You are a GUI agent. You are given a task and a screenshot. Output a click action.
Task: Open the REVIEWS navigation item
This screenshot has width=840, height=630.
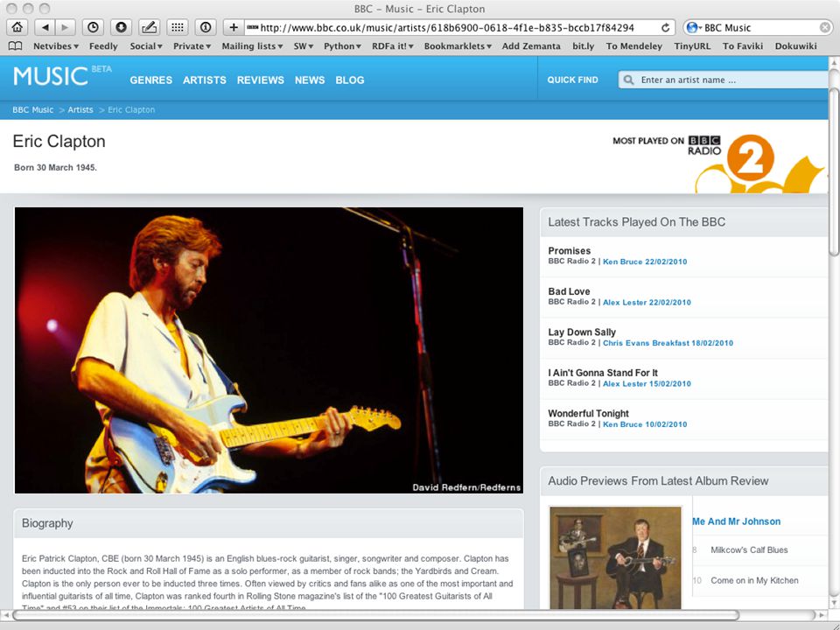point(261,80)
